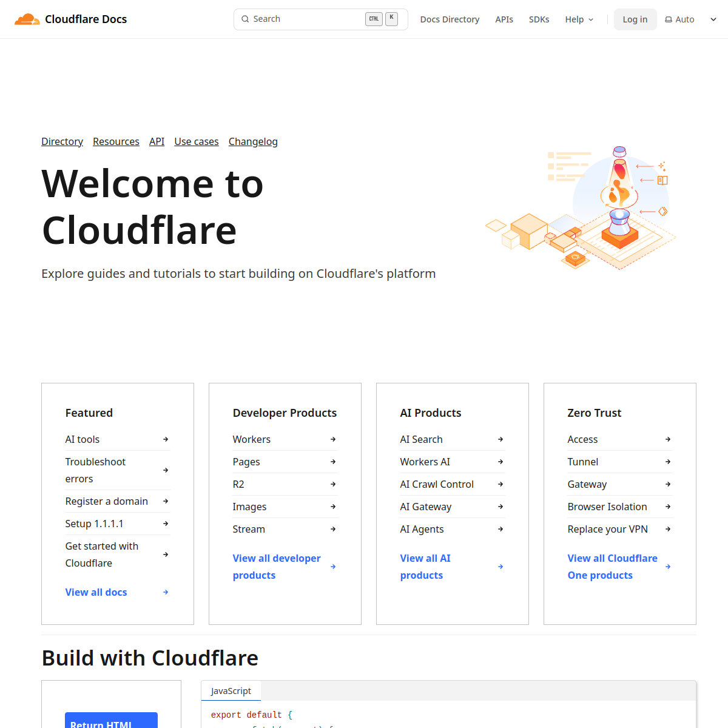Open the Use cases link
728x728 pixels.
click(x=196, y=141)
